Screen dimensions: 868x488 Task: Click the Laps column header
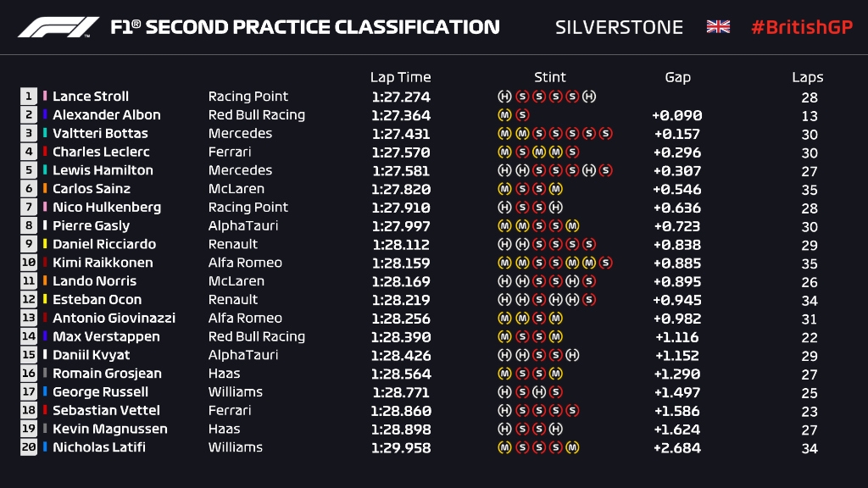tap(808, 77)
